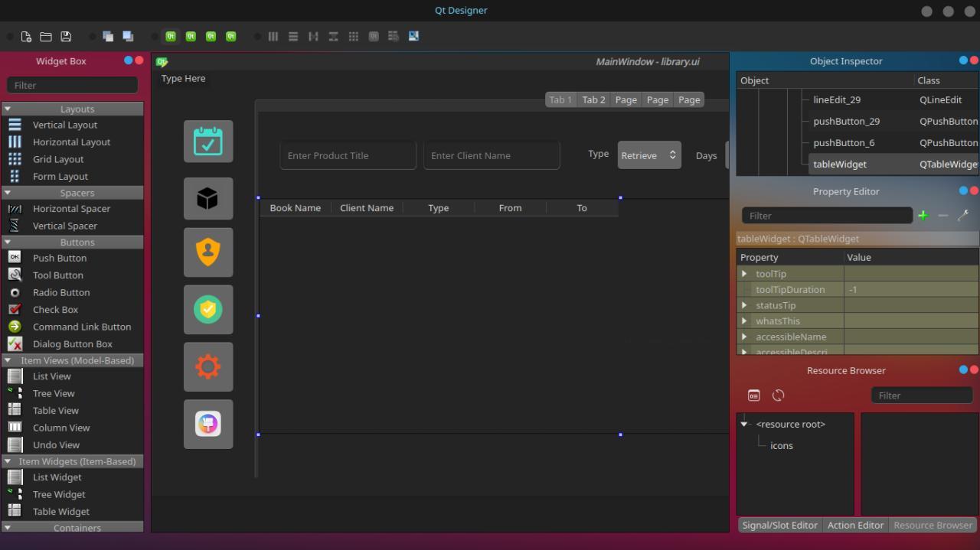This screenshot has width=980, height=550.
Task: Click the wrench configure Property Editor icon
Action: coord(963,216)
